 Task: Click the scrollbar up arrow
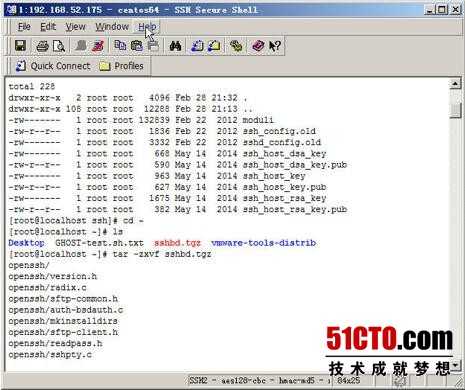[x=455, y=84]
